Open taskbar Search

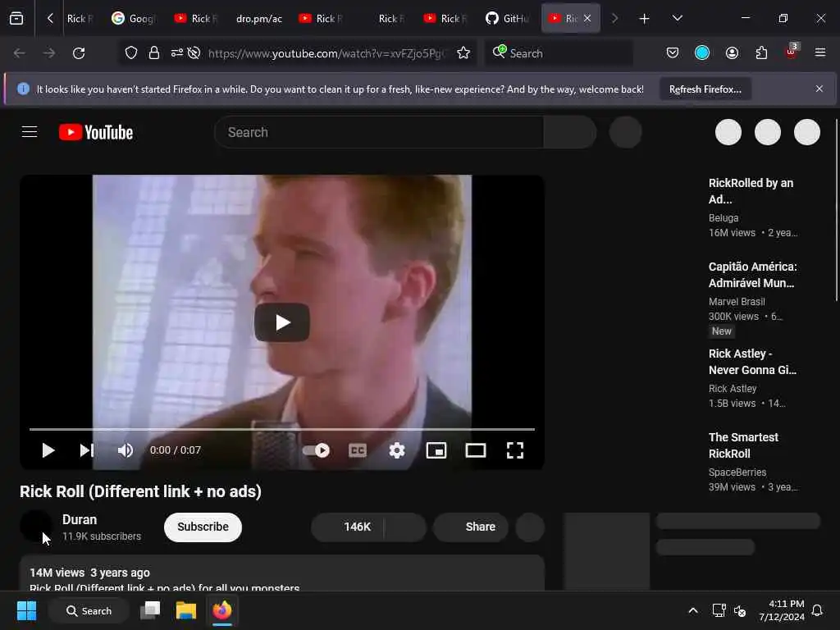coord(89,610)
